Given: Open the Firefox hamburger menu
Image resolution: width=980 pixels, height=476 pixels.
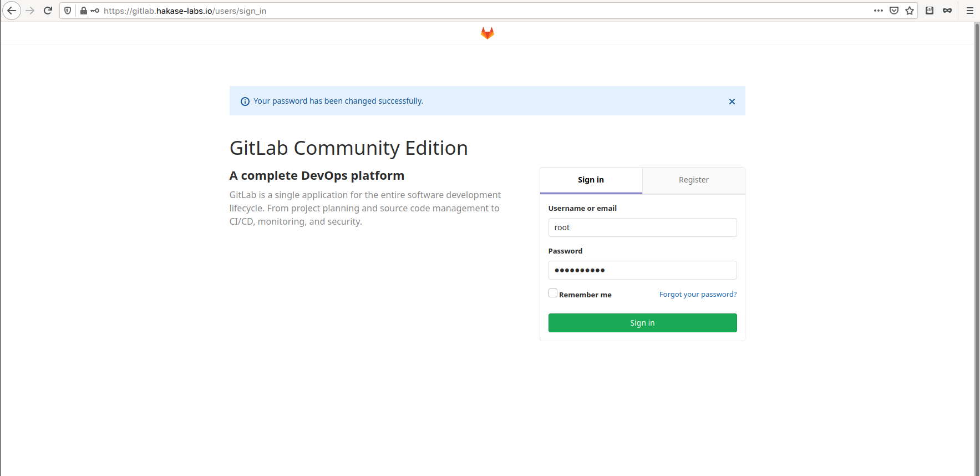Looking at the screenshot, I should [x=970, y=11].
